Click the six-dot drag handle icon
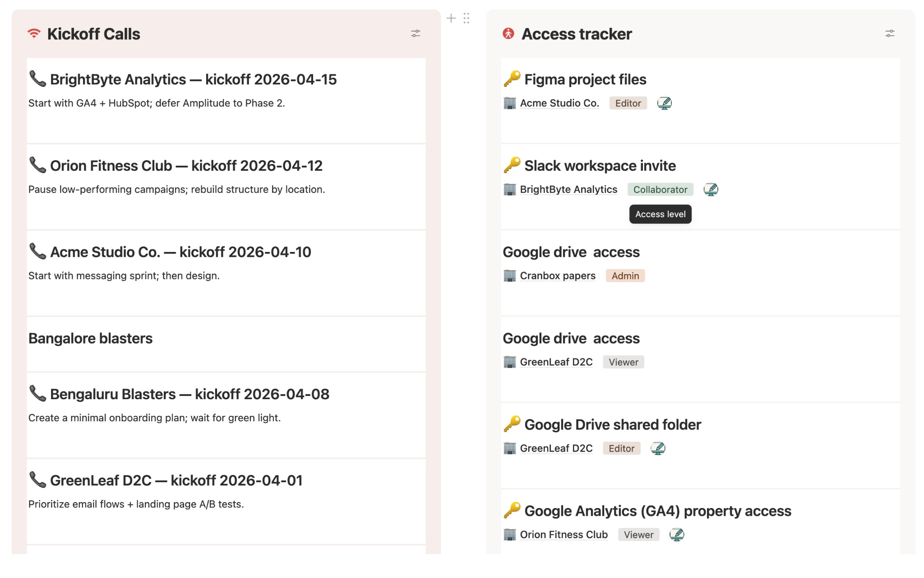The image size is (924, 578). (x=466, y=18)
